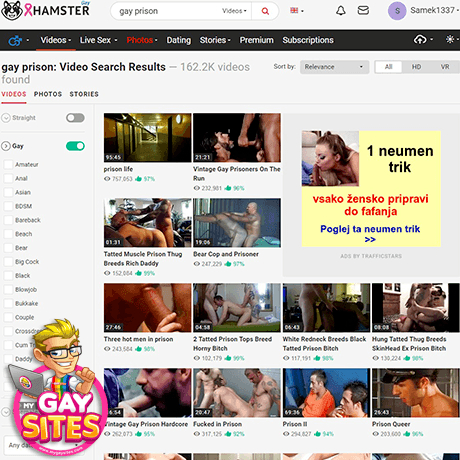Turn off the Gay switch
Viewport: 460px width, 460px height.
click(x=75, y=146)
